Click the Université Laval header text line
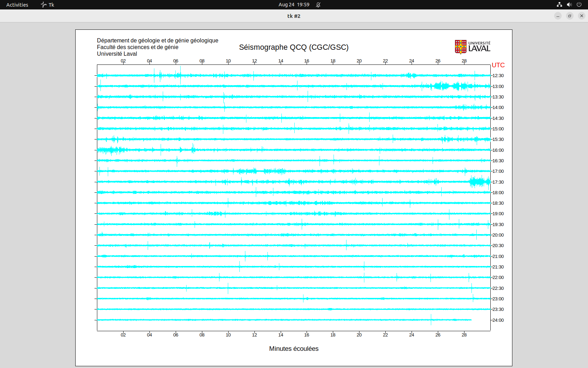 click(117, 54)
